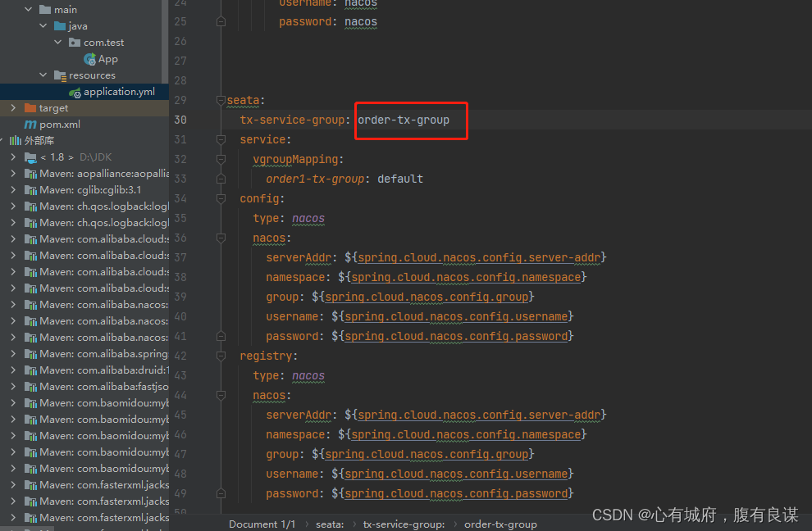Click line number 30 in the gutter

tap(180, 120)
